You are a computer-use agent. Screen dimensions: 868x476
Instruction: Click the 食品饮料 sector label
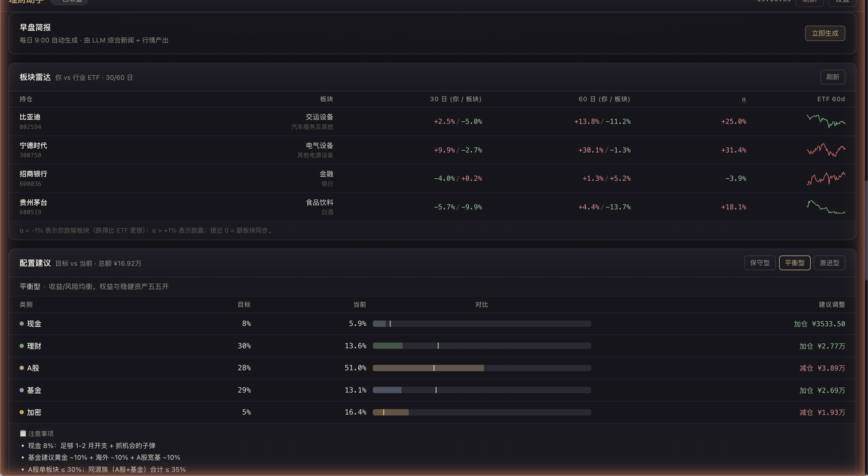319,202
